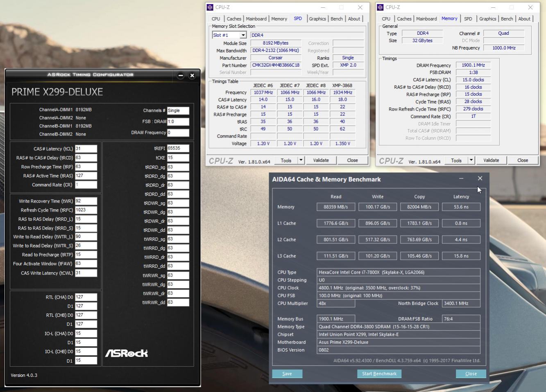Viewport: 546px width, 392px height.
Task: Open CPU tab in Memory window
Action: [386, 19]
